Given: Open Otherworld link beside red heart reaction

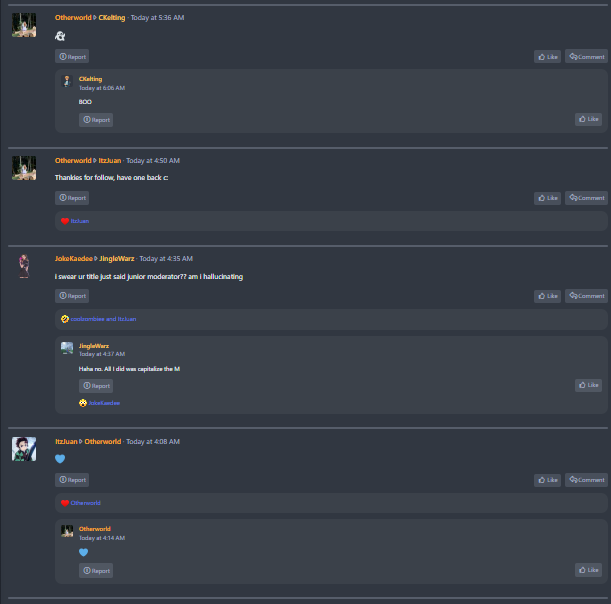Looking at the screenshot, I should 85,503.
